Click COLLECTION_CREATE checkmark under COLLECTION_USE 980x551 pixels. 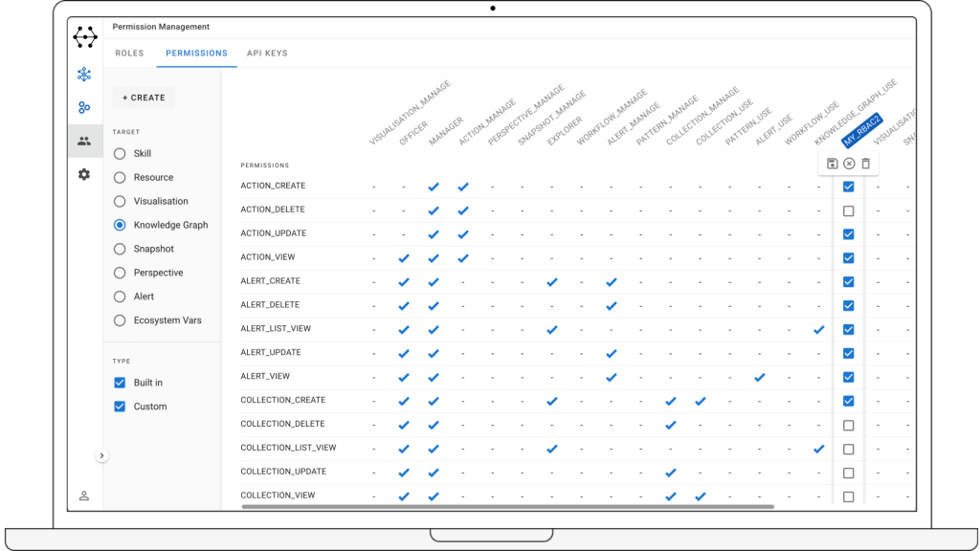[700, 401]
